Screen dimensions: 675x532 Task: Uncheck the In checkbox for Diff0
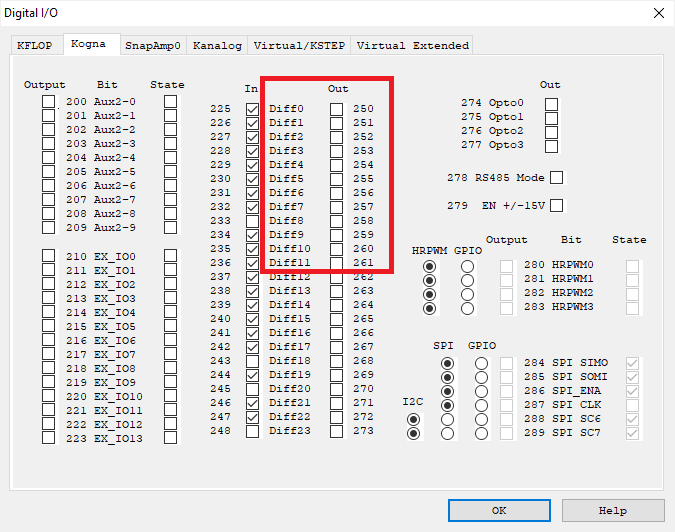click(x=252, y=109)
